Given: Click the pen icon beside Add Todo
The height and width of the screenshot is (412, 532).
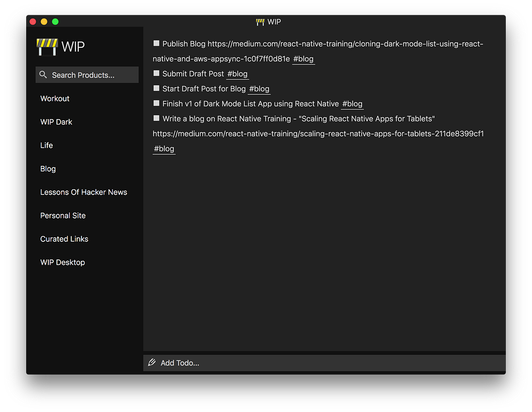Looking at the screenshot, I should (x=152, y=363).
